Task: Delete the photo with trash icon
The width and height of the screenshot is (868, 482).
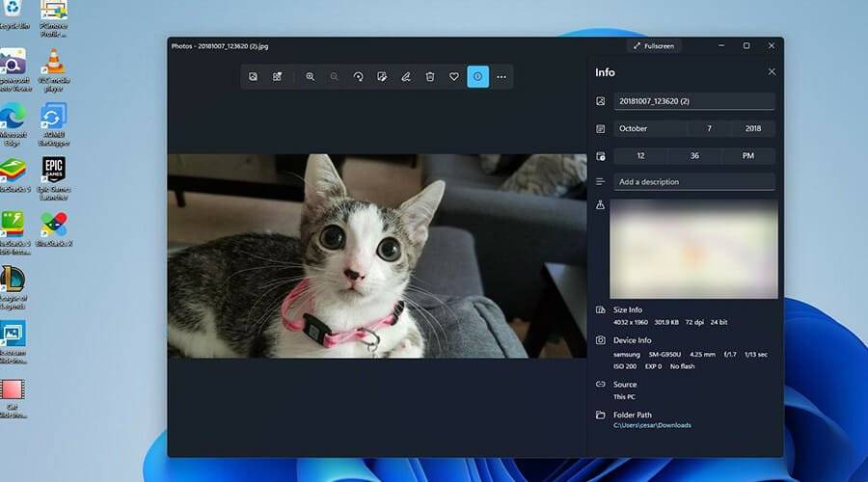Action: pos(430,76)
